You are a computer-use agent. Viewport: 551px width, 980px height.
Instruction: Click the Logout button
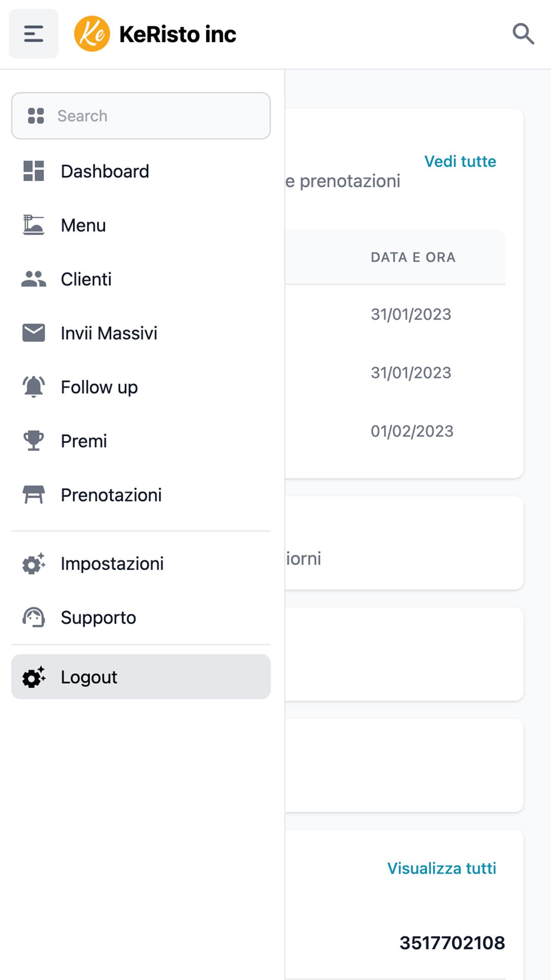click(x=141, y=677)
